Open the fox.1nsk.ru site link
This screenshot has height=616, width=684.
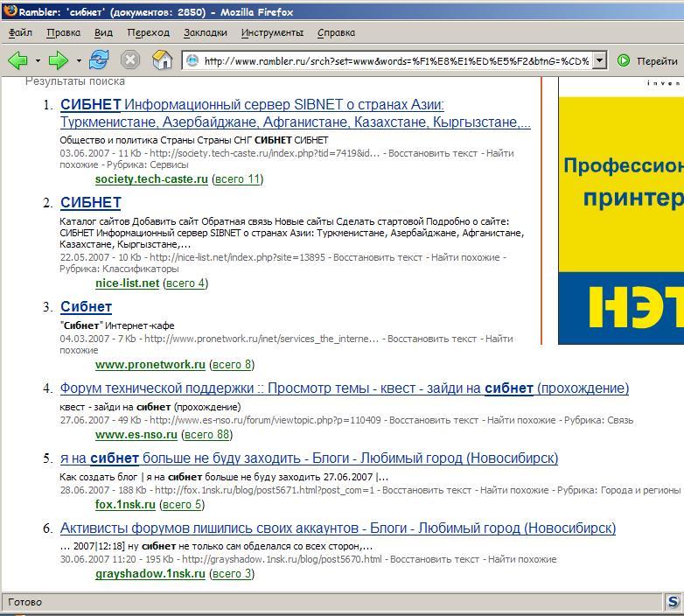[125, 505]
